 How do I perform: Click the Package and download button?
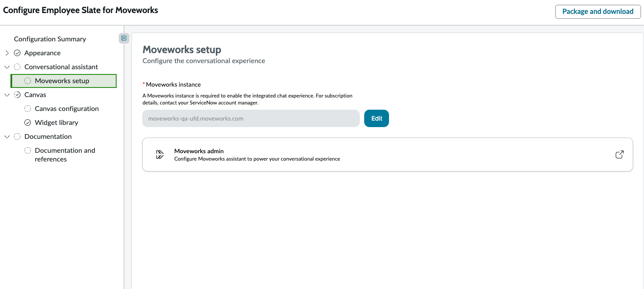point(598,11)
